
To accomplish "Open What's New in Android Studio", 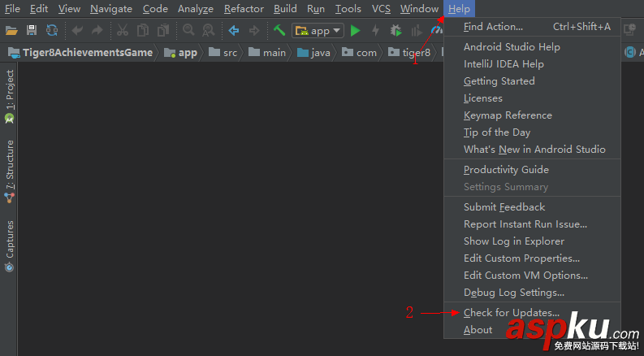I will click(532, 150).
